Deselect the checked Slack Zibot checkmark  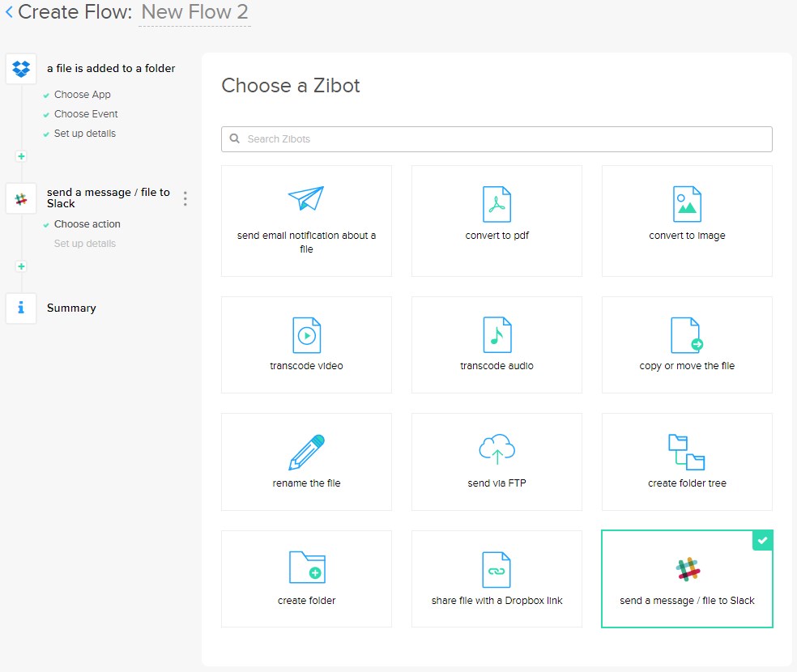[762, 541]
